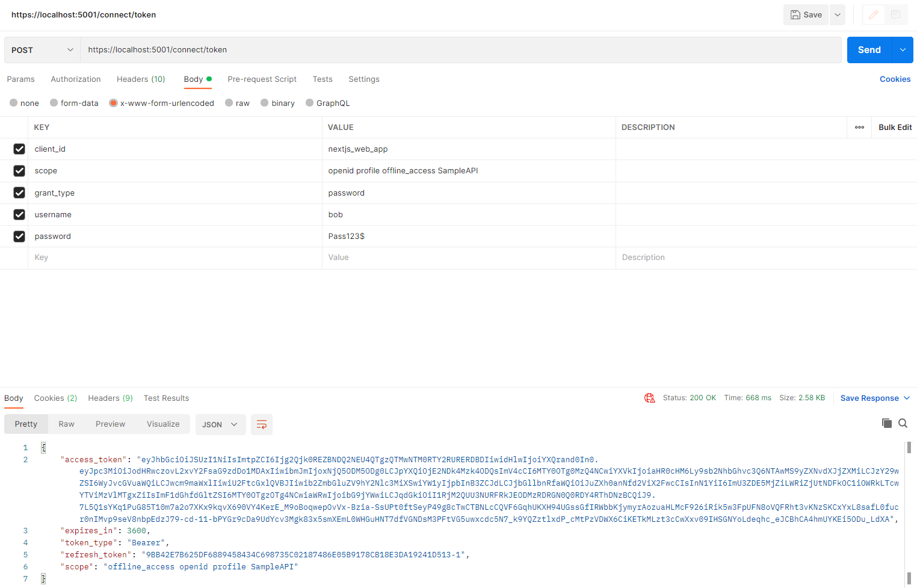Open the Test Results response tab
The height and width of the screenshot is (588, 917).
click(166, 398)
